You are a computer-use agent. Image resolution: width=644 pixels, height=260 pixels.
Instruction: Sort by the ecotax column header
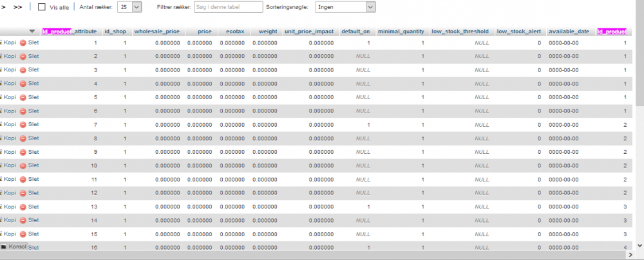(x=235, y=32)
